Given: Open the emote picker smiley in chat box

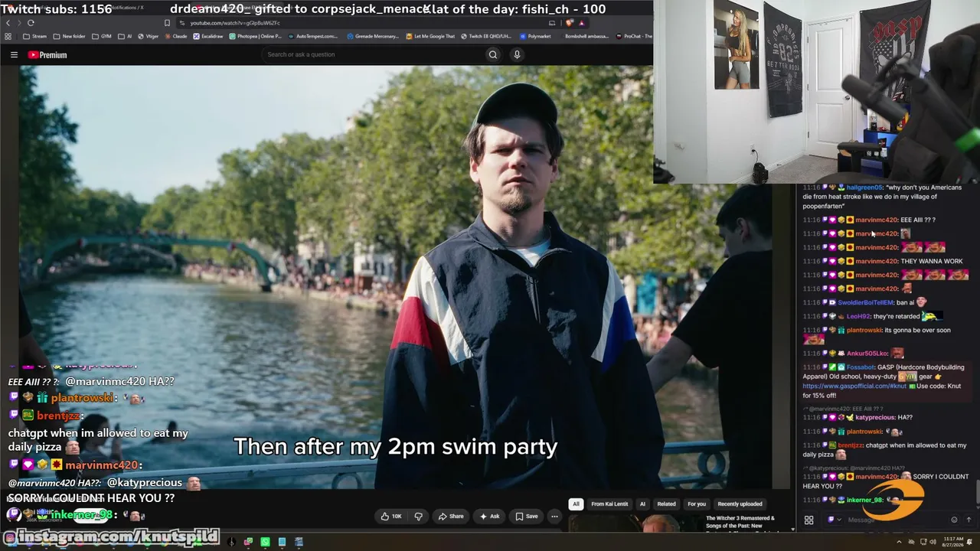Looking at the screenshot, I should (x=954, y=520).
